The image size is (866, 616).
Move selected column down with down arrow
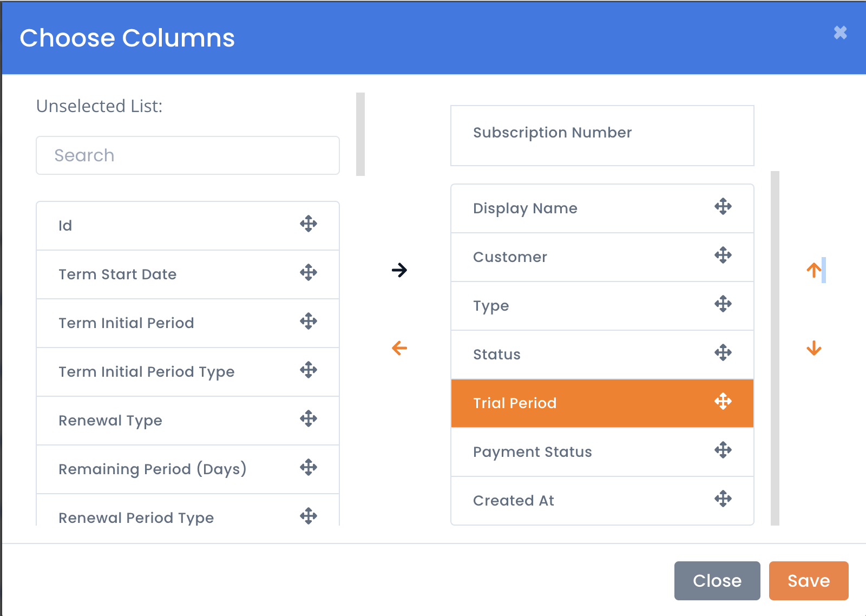coord(814,348)
